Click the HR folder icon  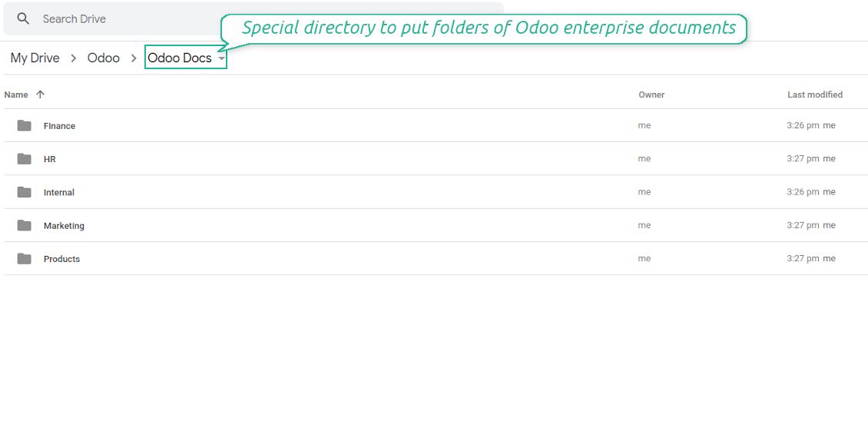tap(25, 159)
